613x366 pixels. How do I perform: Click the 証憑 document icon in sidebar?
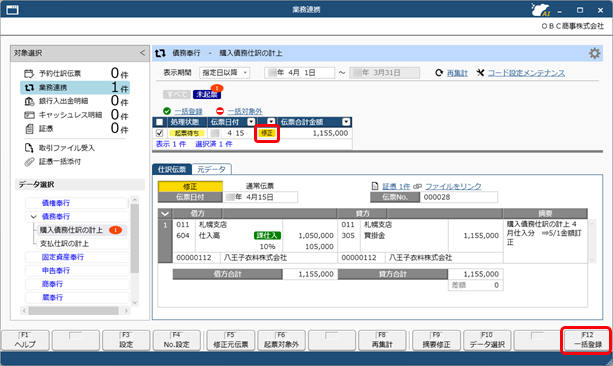[x=29, y=129]
